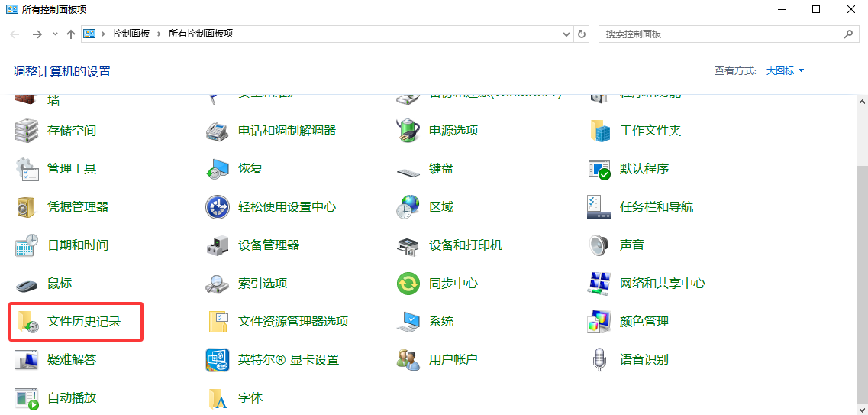Open the 设备管理器 icon
Screen dimensions: 868x415
coord(217,245)
